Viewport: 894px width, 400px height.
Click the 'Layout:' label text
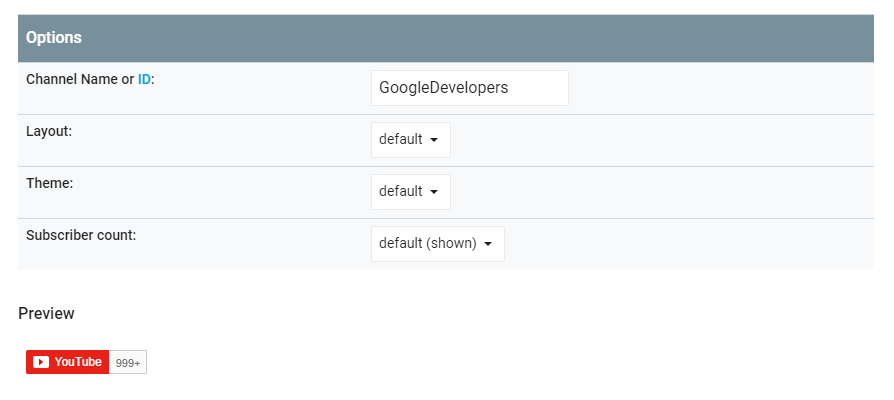click(49, 131)
